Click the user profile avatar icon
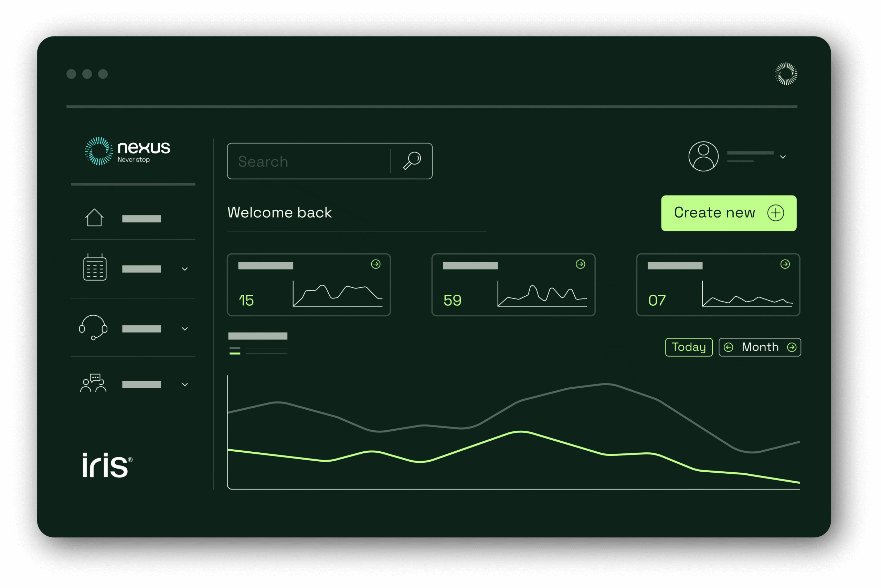 click(x=703, y=156)
